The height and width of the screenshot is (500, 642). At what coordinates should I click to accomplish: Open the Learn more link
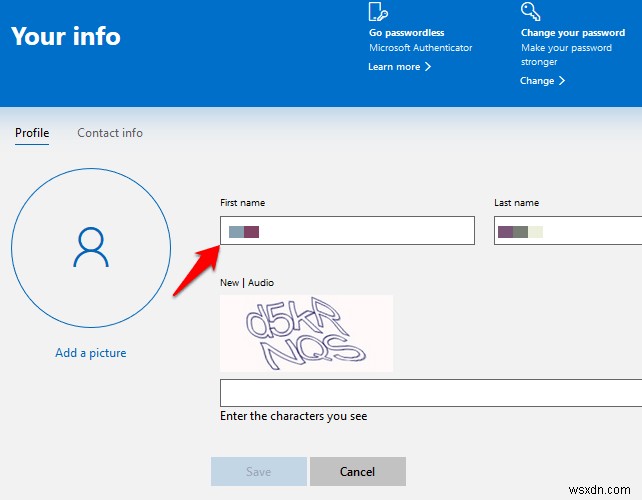click(x=394, y=67)
